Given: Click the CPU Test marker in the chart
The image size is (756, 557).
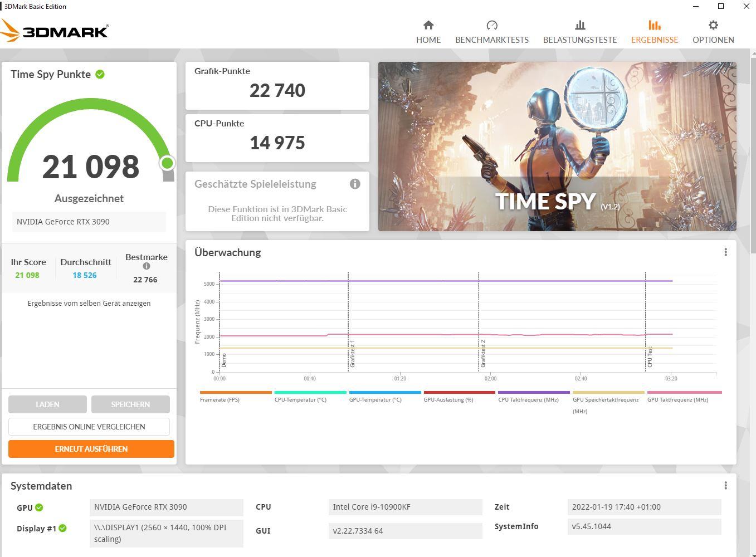Looking at the screenshot, I should (x=650, y=357).
